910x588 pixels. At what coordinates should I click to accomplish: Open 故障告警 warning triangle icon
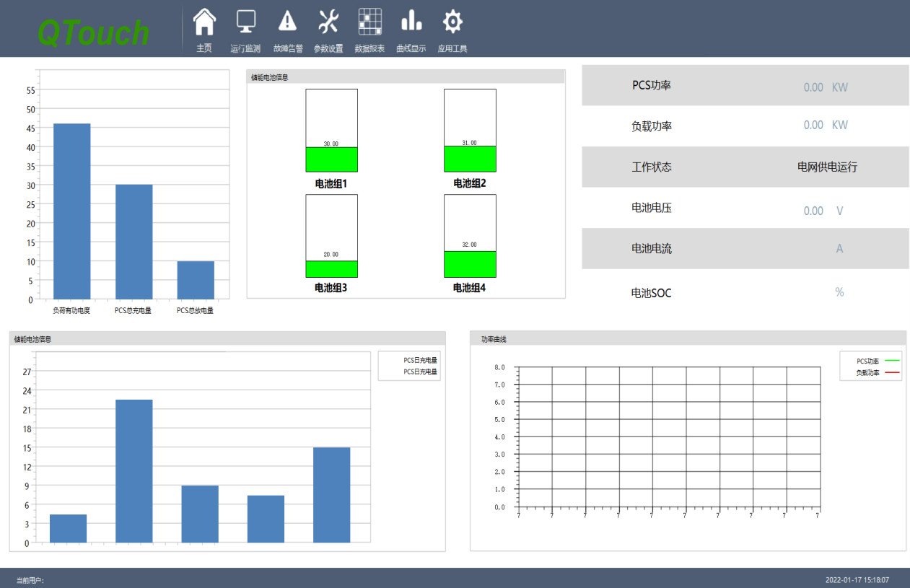288,22
